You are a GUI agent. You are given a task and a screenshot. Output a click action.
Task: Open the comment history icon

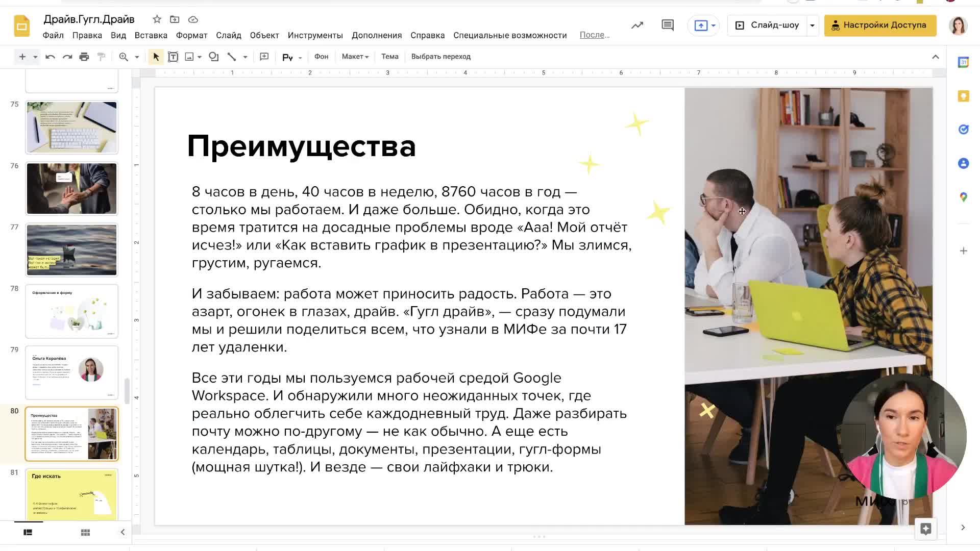coord(668,25)
